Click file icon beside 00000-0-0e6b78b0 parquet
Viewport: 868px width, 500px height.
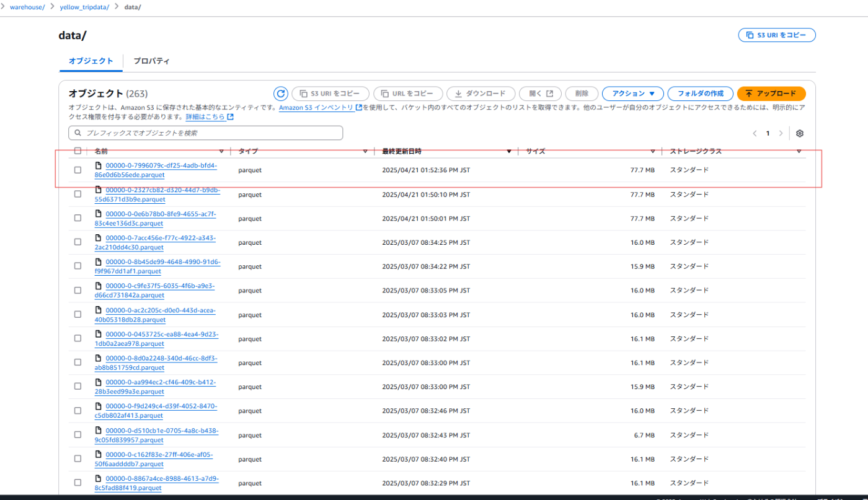[98, 214]
